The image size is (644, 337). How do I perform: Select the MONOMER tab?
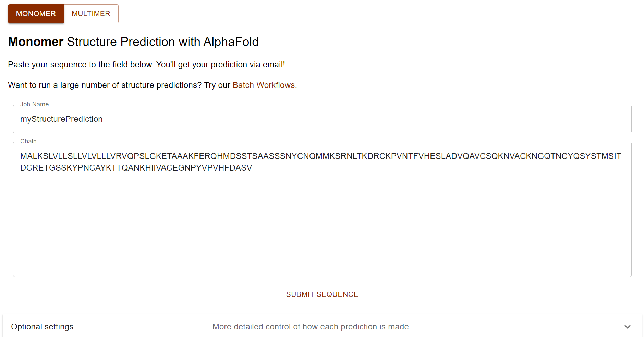click(36, 14)
